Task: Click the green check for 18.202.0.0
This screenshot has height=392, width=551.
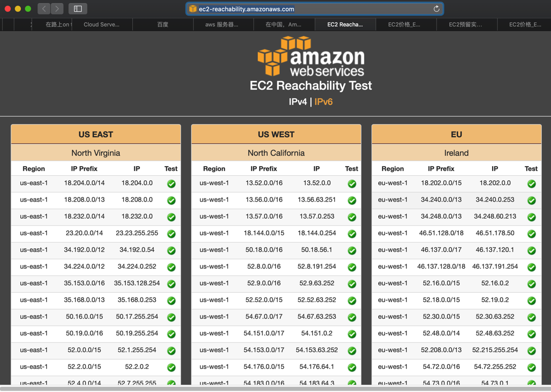Action: coord(532,184)
